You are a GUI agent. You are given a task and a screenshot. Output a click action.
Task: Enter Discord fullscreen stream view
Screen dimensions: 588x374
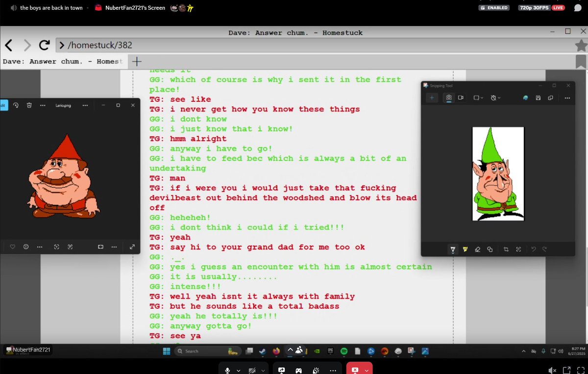[581, 370]
